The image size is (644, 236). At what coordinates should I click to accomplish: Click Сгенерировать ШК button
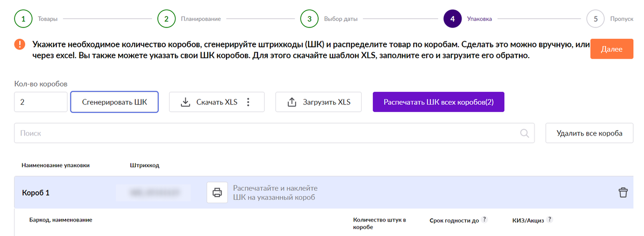pyautogui.click(x=114, y=102)
